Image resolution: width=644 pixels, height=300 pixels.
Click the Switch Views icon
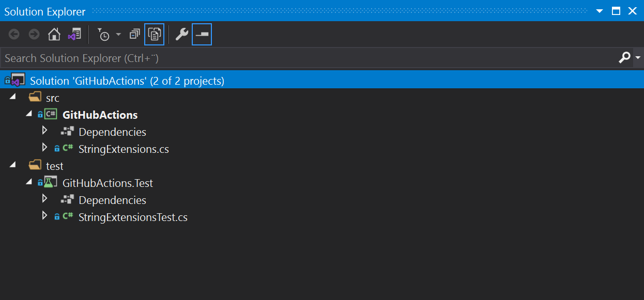click(74, 34)
